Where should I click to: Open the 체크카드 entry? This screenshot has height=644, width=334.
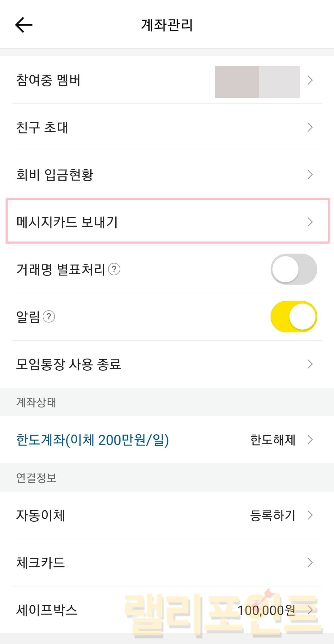tap(41, 563)
